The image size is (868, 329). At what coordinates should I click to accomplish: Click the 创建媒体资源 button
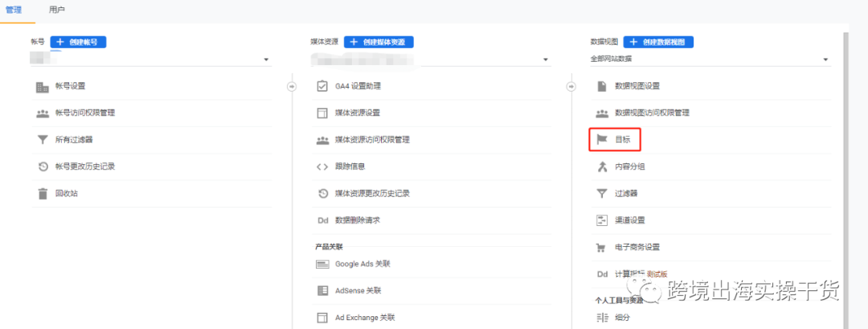coord(379,42)
